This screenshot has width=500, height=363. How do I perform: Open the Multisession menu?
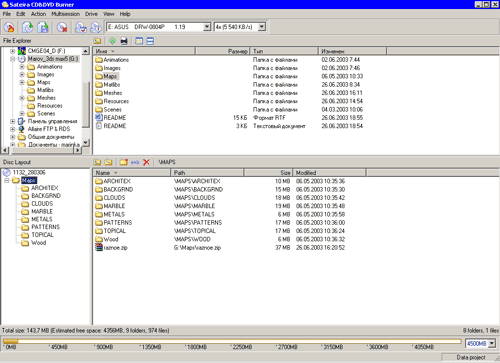pos(66,14)
